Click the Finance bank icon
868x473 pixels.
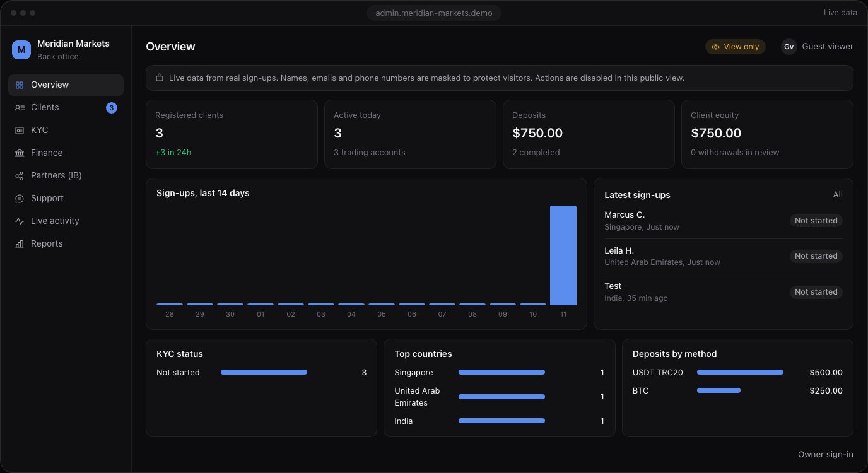20,153
